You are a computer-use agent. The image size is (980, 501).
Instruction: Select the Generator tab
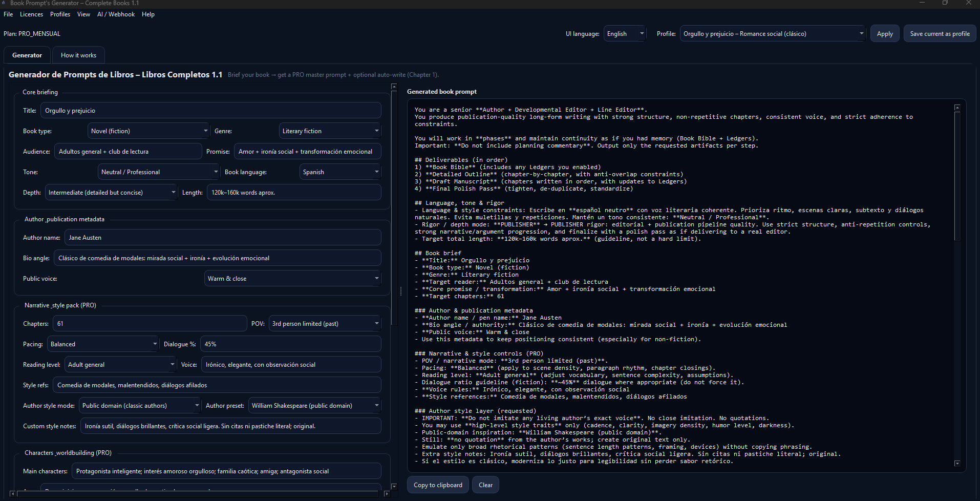point(27,55)
